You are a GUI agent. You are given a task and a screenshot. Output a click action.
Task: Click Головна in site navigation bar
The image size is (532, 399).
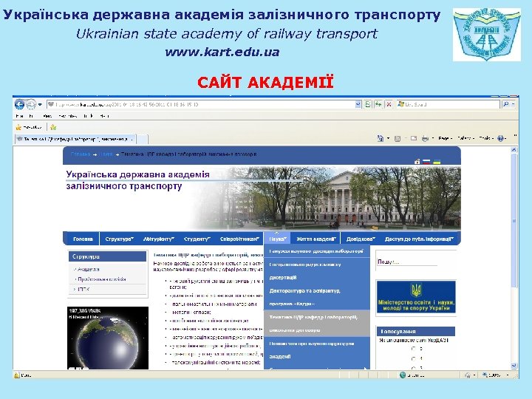coord(83,239)
